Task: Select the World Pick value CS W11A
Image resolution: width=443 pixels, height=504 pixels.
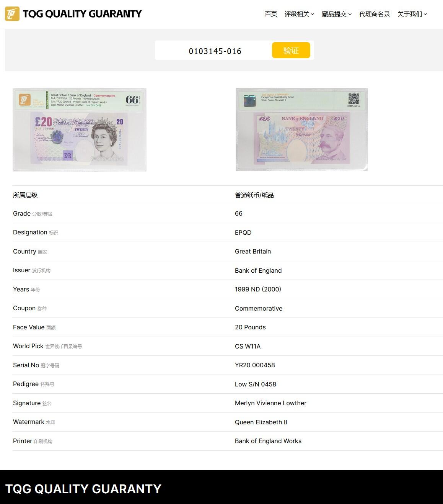Action: pyautogui.click(x=248, y=346)
